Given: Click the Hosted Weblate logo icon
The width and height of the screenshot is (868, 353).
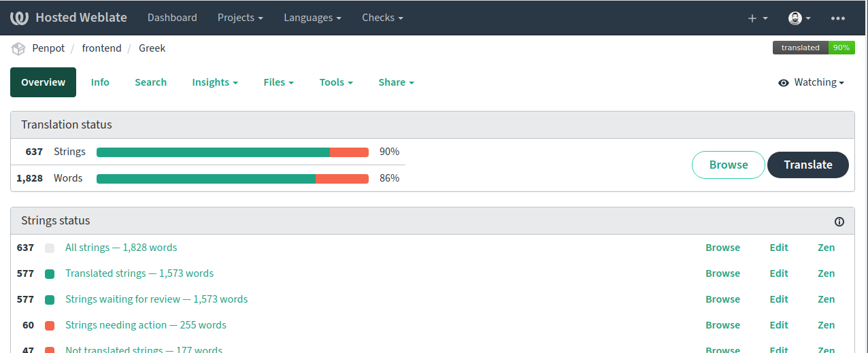Looking at the screenshot, I should point(19,18).
